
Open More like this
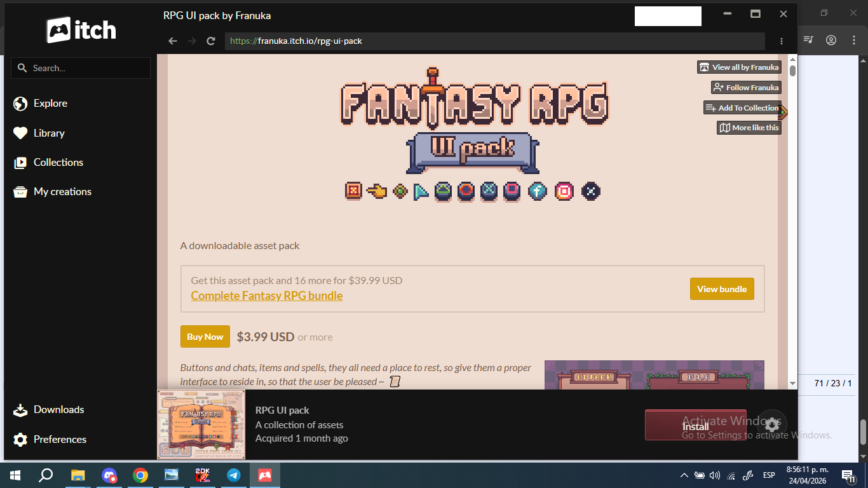pos(749,128)
